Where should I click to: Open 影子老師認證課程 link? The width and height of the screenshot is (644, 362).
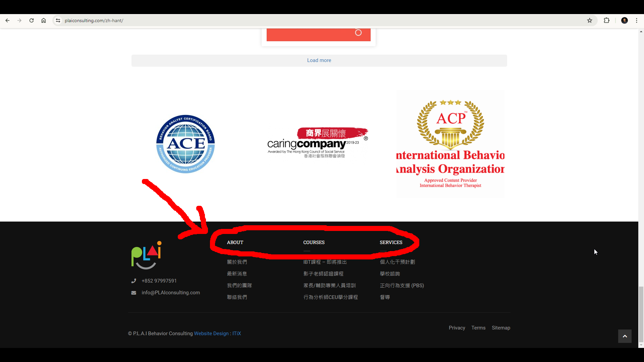point(323,274)
